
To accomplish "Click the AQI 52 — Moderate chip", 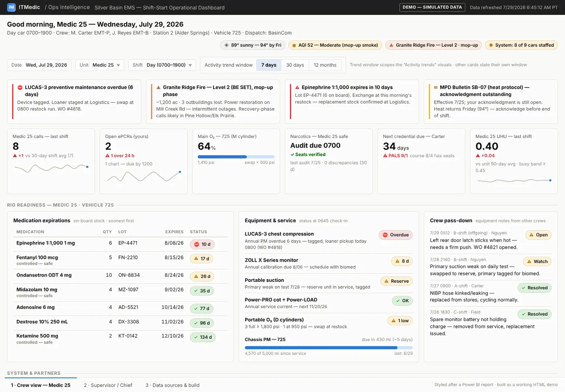I will [x=335, y=45].
